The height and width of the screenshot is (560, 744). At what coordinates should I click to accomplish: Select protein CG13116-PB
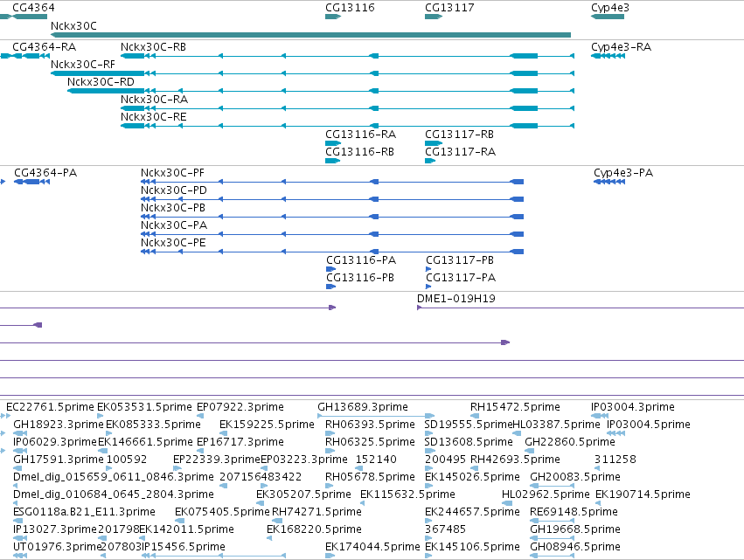click(360, 278)
